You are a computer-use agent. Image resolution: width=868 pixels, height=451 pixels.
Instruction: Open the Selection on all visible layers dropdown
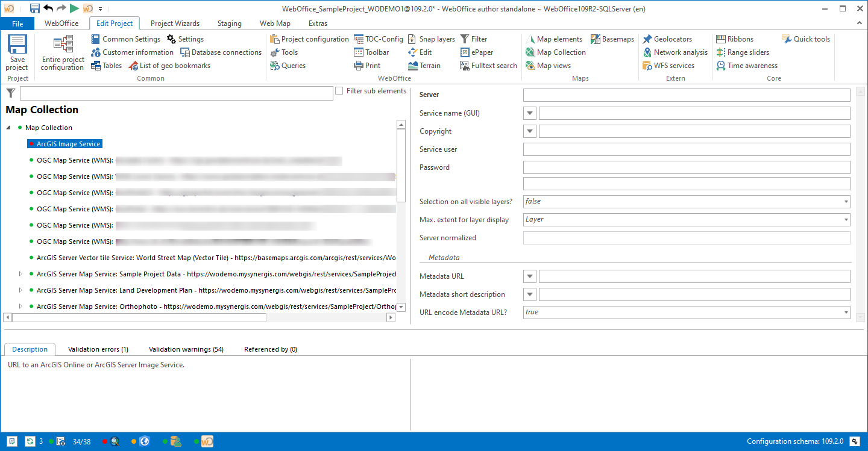846,201
